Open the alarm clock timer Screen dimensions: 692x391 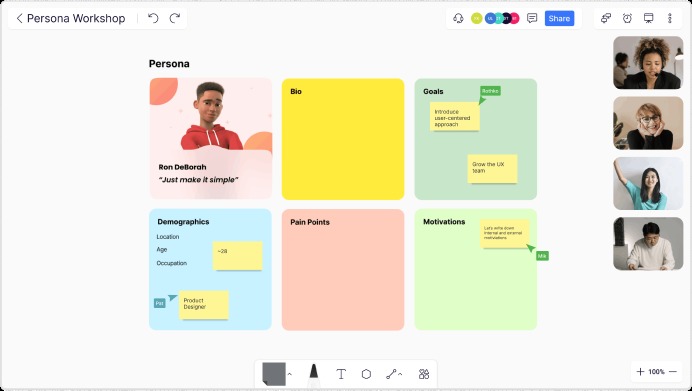click(627, 18)
